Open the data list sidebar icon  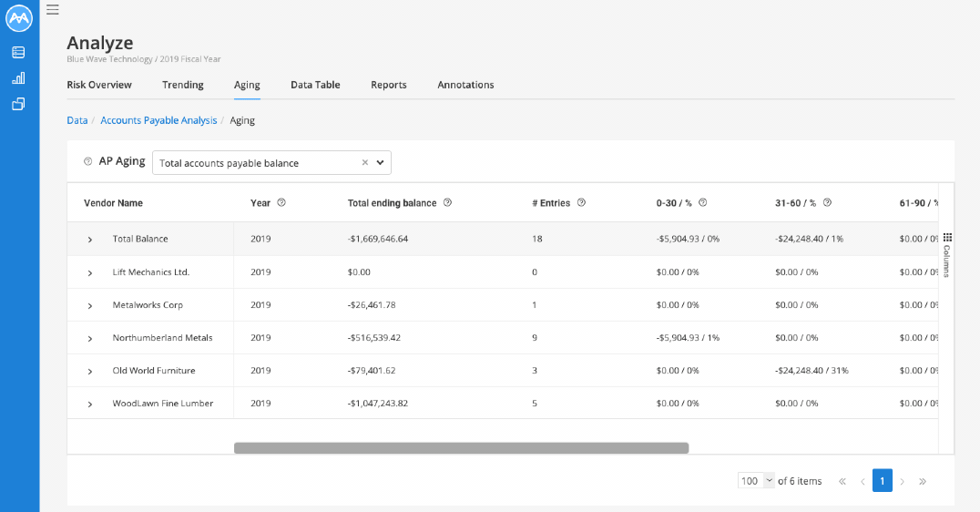click(19, 53)
